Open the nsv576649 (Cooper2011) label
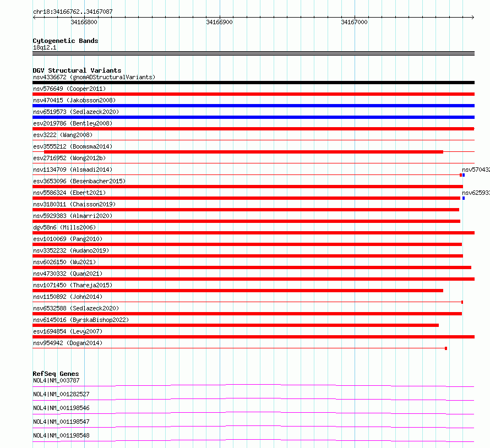 click(69, 89)
